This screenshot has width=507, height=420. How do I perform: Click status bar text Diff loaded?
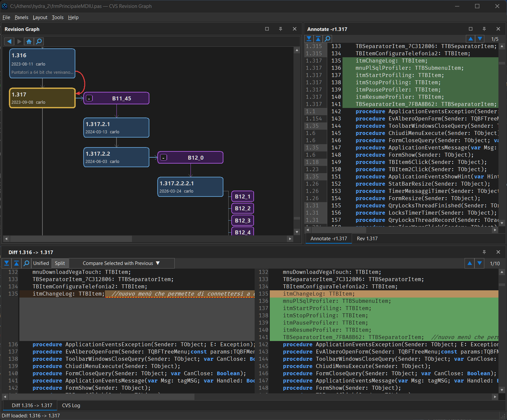click(31, 416)
